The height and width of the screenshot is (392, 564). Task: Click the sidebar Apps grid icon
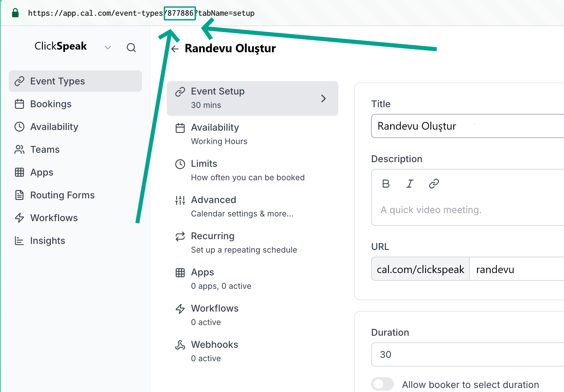point(19,172)
